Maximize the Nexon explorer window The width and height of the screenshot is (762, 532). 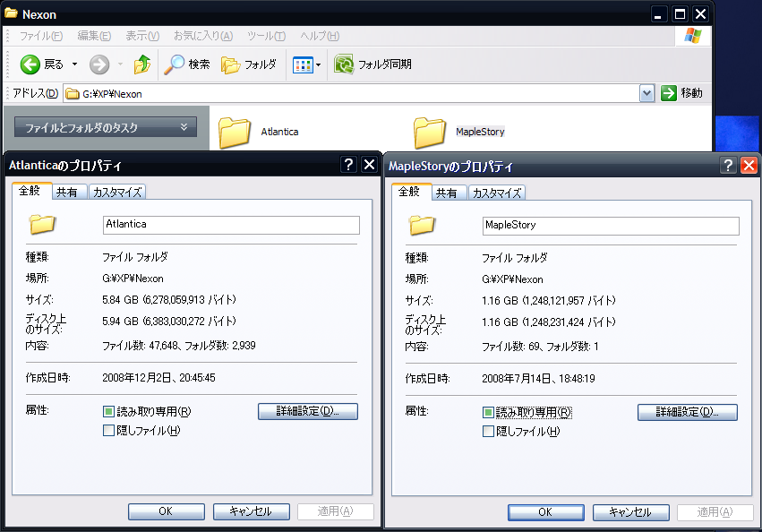coord(680,14)
